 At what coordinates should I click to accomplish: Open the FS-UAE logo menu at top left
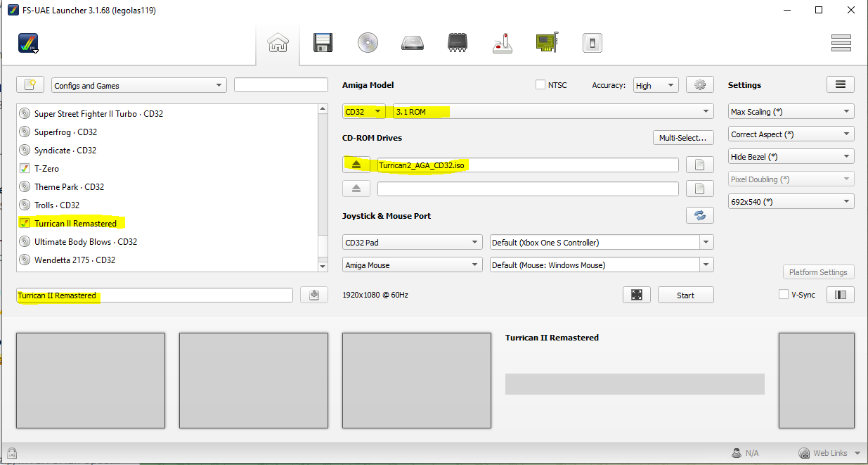(x=28, y=44)
